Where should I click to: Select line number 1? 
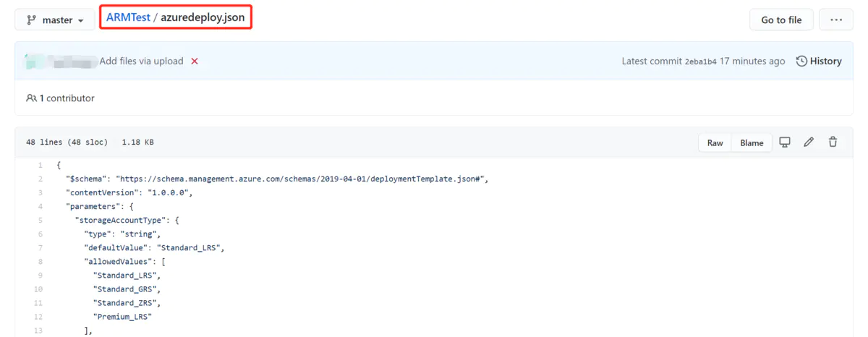40,166
